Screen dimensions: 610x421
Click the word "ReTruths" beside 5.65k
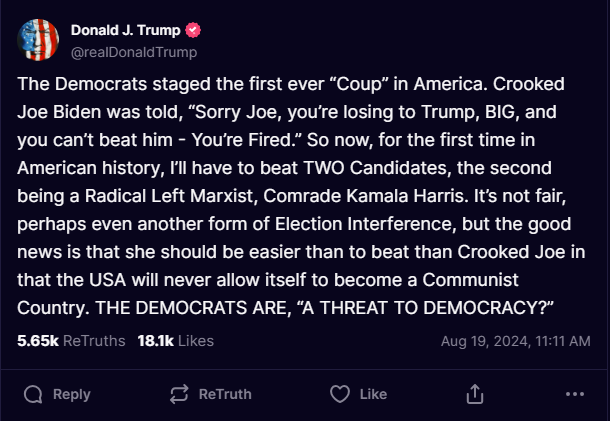94,341
